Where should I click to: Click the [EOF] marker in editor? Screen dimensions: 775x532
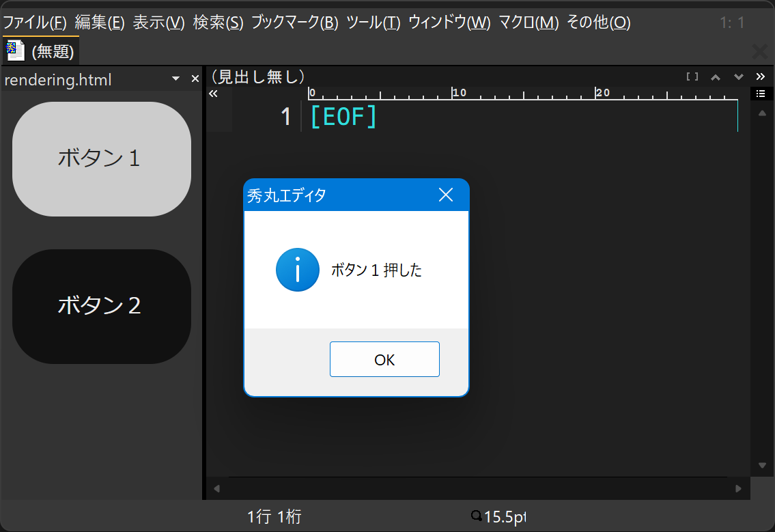(x=344, y=117)
